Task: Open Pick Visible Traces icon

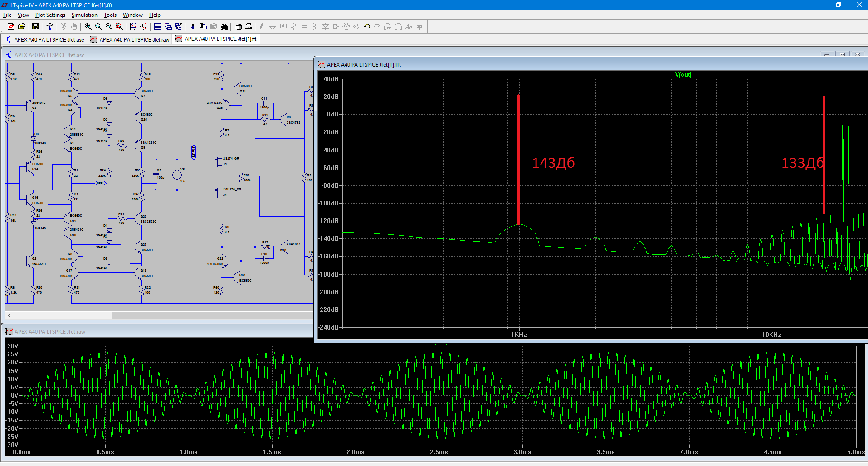Action: pyautogui.click(x=133, y=27)
